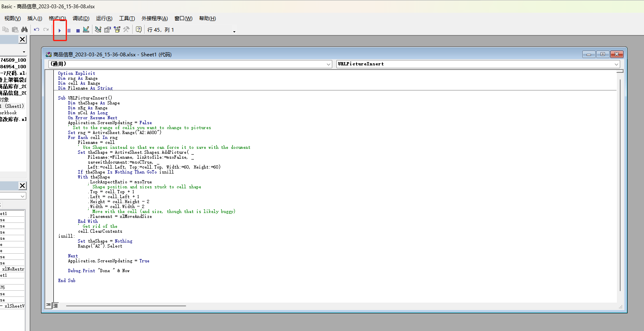
Task: Click the Paste clipboard icon
Action: click(15, 30)
